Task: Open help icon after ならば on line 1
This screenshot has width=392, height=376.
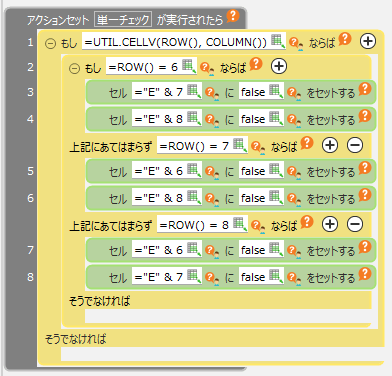Action: click(x=345, y=39)
